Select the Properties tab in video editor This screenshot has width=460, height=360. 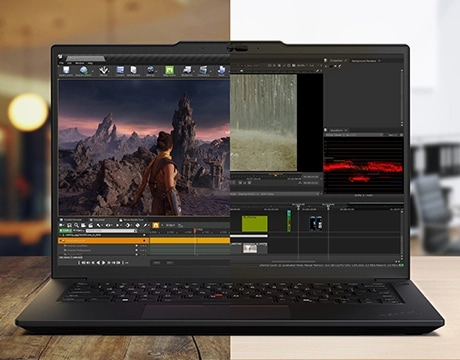click(x=336, y=61)
